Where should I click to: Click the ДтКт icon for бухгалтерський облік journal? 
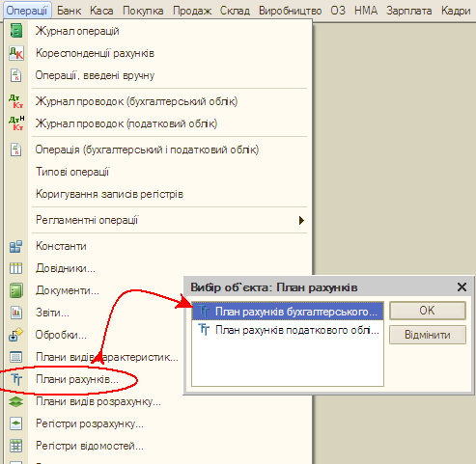click(x=15, y=101)
